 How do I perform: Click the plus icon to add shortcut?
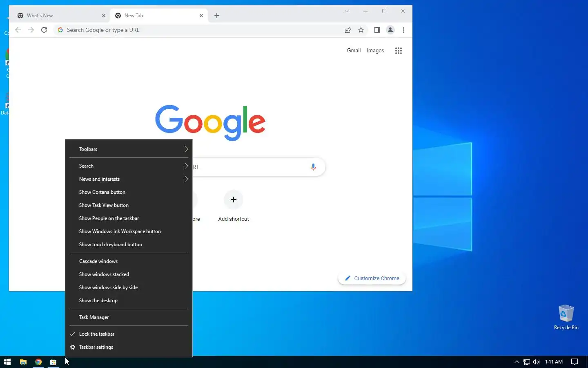click(234, 200)
